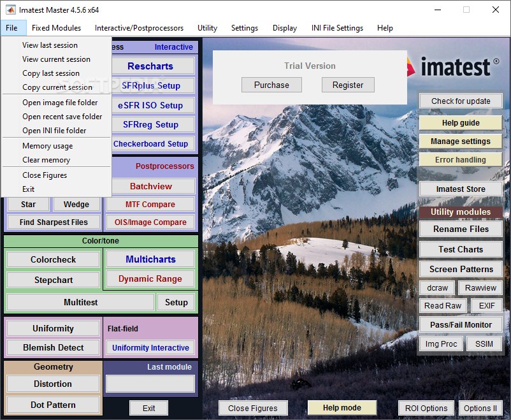Select Exit in the File menu
The height and width of the screenshot is (420, 511).
tap(56, 189)
